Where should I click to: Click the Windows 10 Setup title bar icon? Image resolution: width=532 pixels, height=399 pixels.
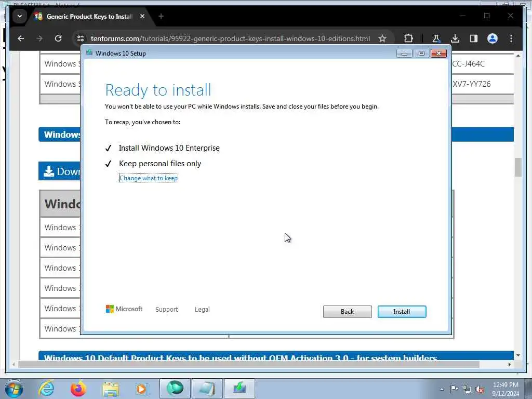point(89,52)
